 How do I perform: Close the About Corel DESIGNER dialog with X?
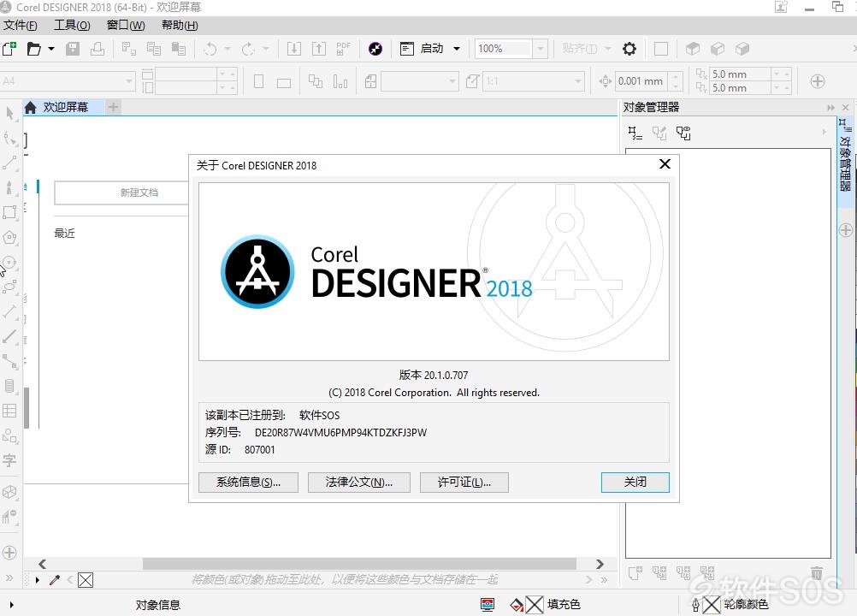[x=665, y=164]
